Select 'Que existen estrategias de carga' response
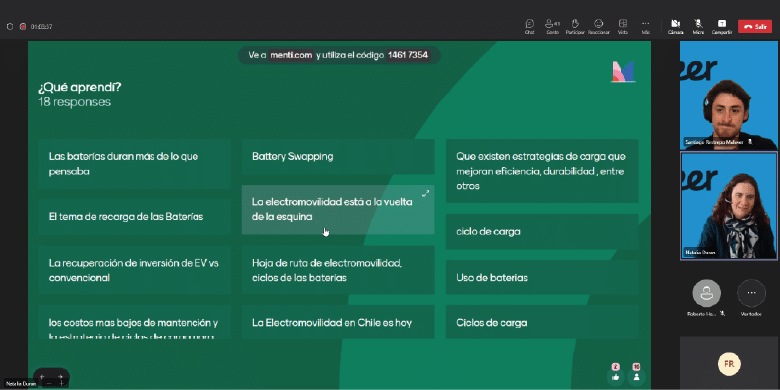The image size is (780, 390). (542, 171)
